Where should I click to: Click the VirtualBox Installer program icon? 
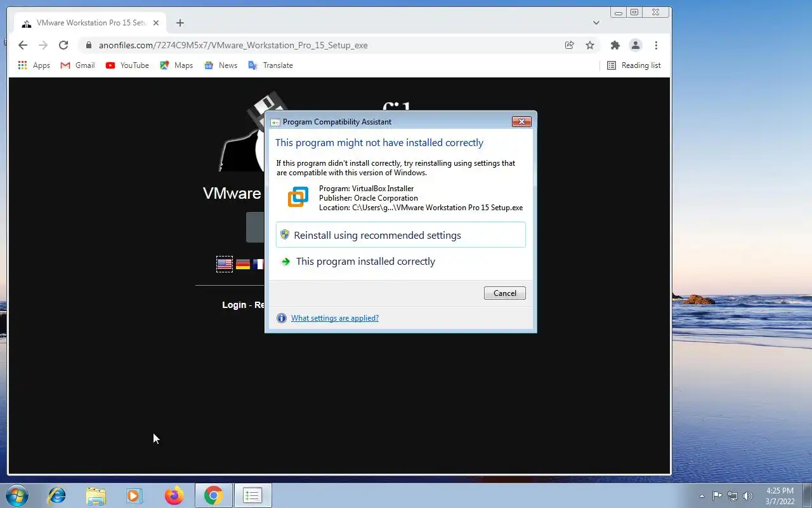298,197
